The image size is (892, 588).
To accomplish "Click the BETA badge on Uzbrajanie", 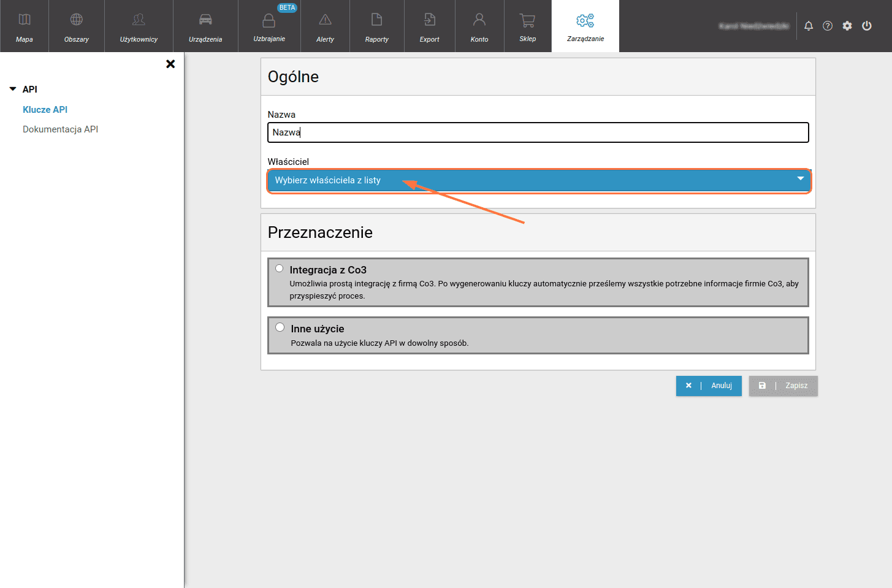I will click(287, 7).
